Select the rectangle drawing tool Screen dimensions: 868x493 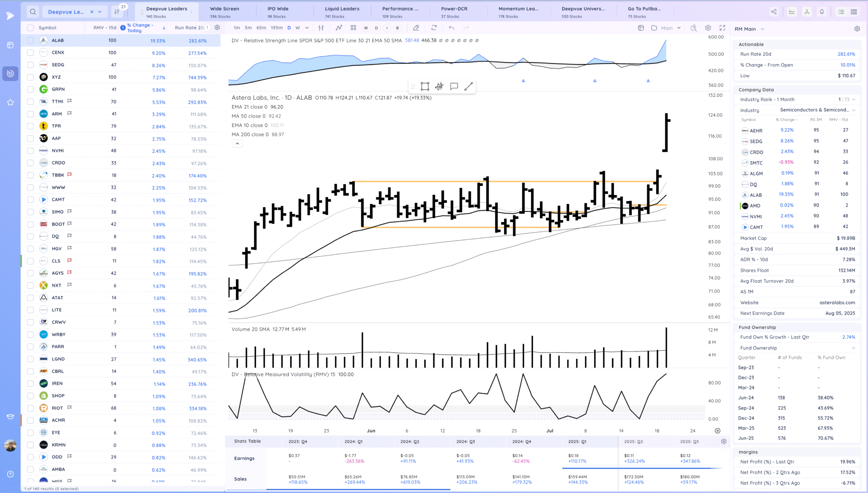(425, 87)
